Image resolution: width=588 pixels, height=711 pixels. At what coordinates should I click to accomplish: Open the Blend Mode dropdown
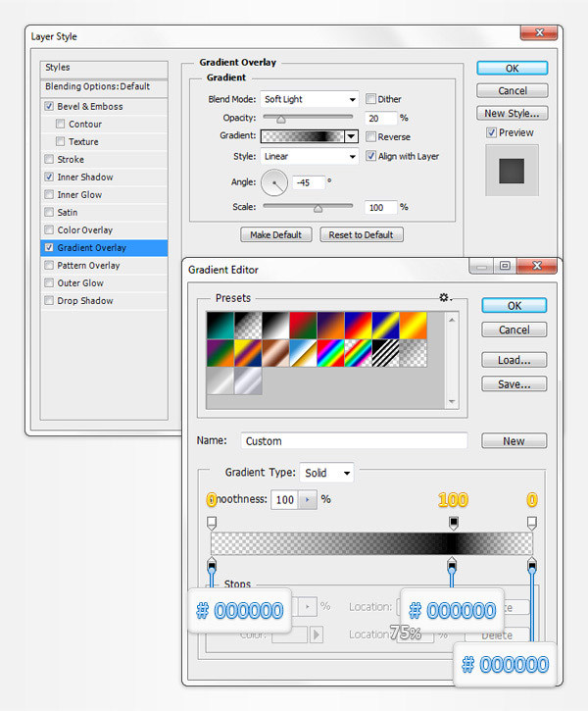pyautogui.click(x=309, y=99)
